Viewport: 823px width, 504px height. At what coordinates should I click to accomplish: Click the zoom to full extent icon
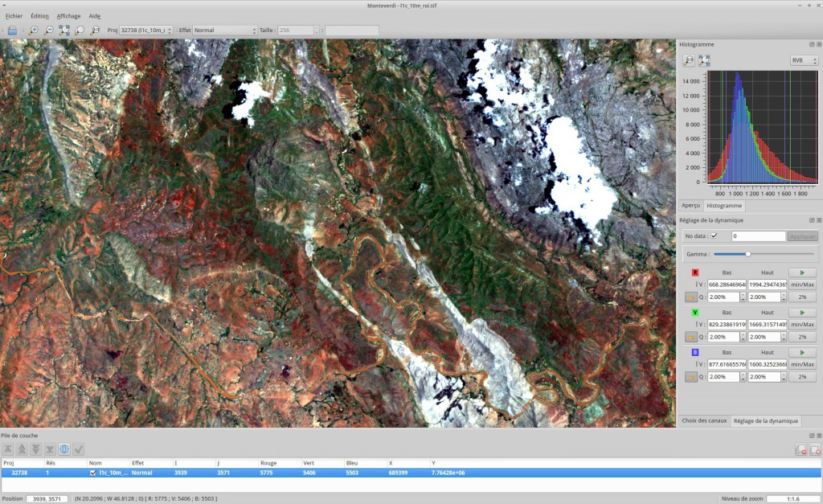[x=64, y=31]
